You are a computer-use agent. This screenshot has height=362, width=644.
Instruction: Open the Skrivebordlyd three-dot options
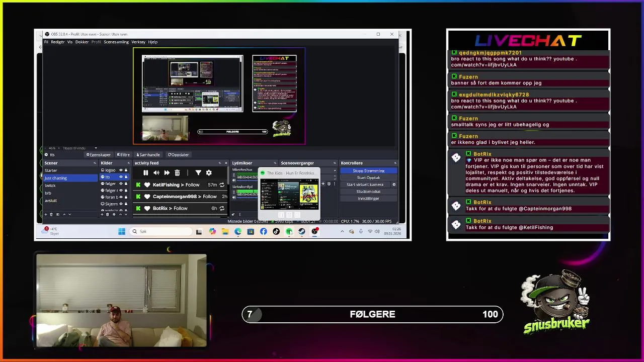click(x=234, y=192)
